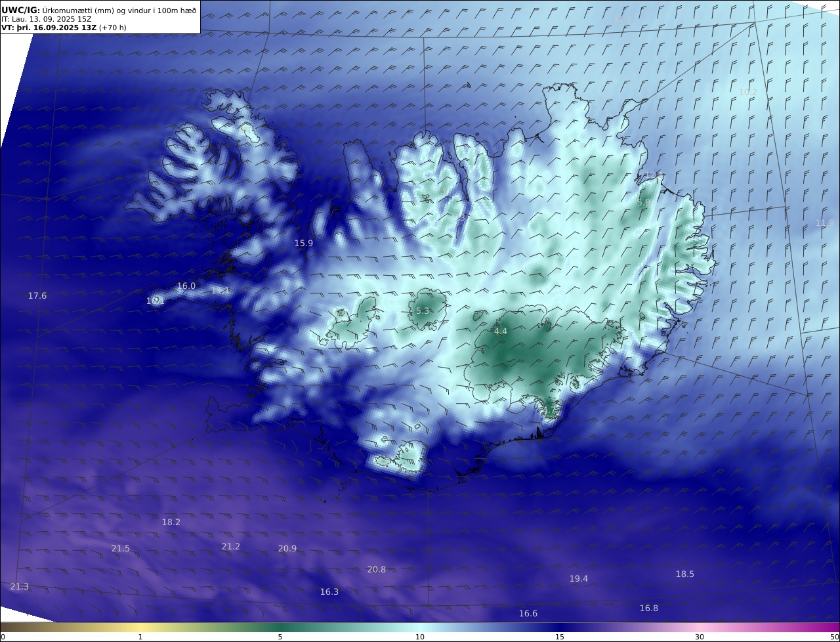This screenshot has height=642, width=840.
Task: Click the VT: þri. 16.09.2025 13Z line
Action: point(64,28)
